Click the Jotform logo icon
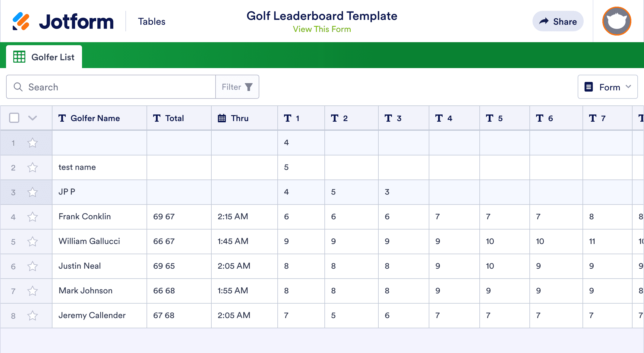Viewport: 644px width, 353px height. coord(21,21)
